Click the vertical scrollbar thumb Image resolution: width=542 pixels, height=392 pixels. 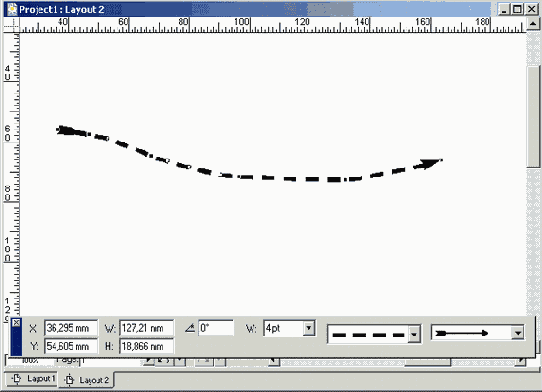[x=533, y=117]
